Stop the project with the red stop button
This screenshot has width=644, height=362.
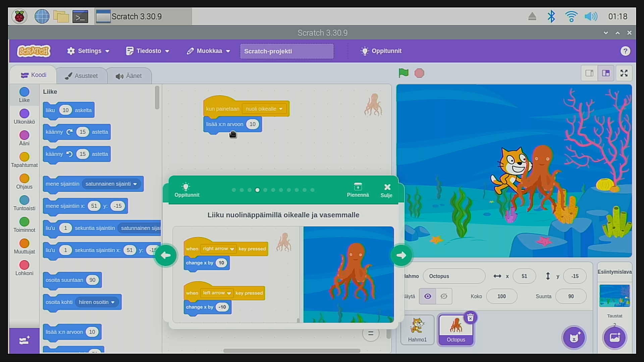[419, 73]
